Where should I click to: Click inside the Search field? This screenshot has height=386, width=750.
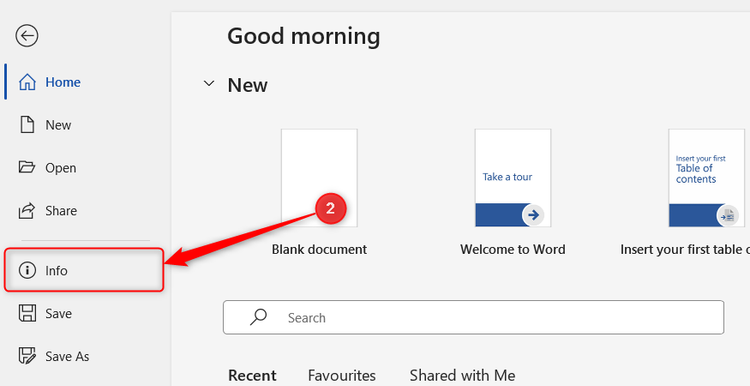click(x=474, y=317)
